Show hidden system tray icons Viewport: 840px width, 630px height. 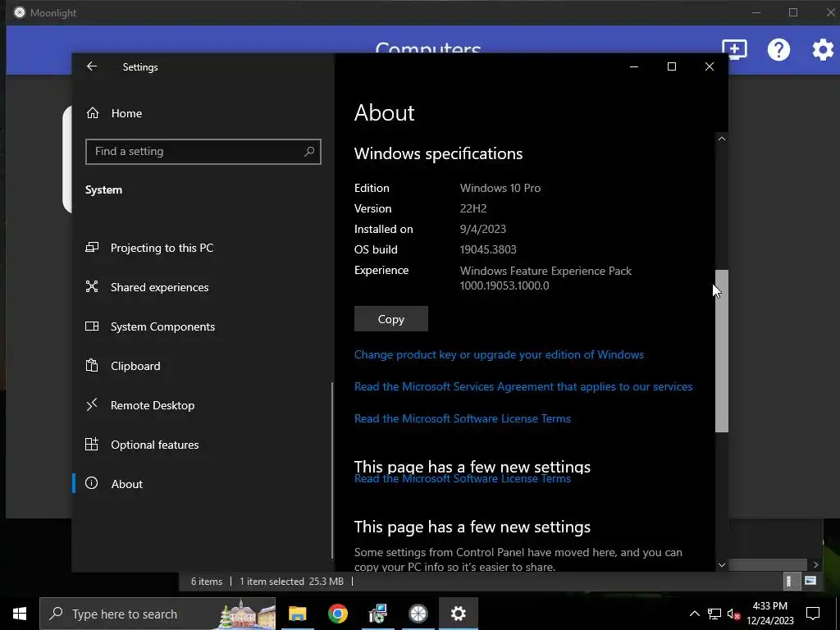[x=694, y=614]
